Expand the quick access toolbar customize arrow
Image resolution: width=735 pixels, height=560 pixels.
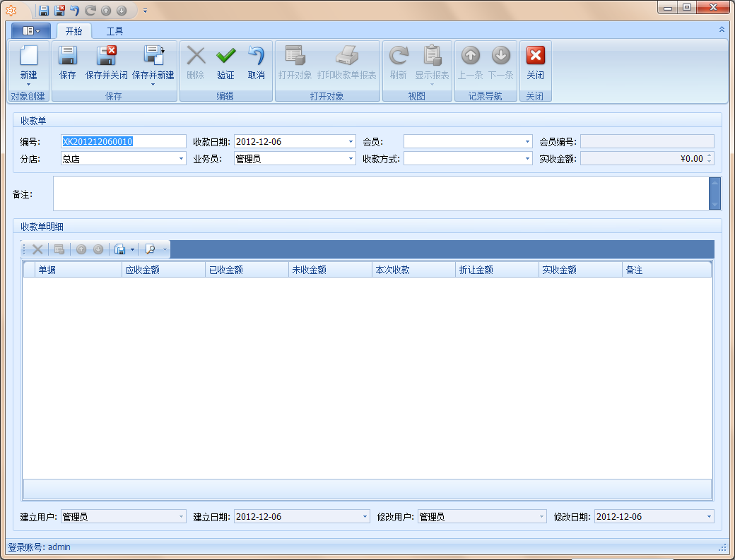tap(145, 11)
